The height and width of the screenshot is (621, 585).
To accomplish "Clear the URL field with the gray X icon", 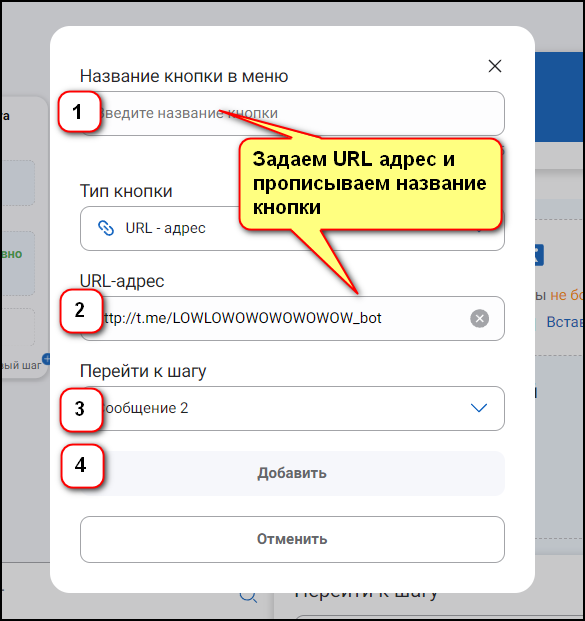I will click(479, 318).
